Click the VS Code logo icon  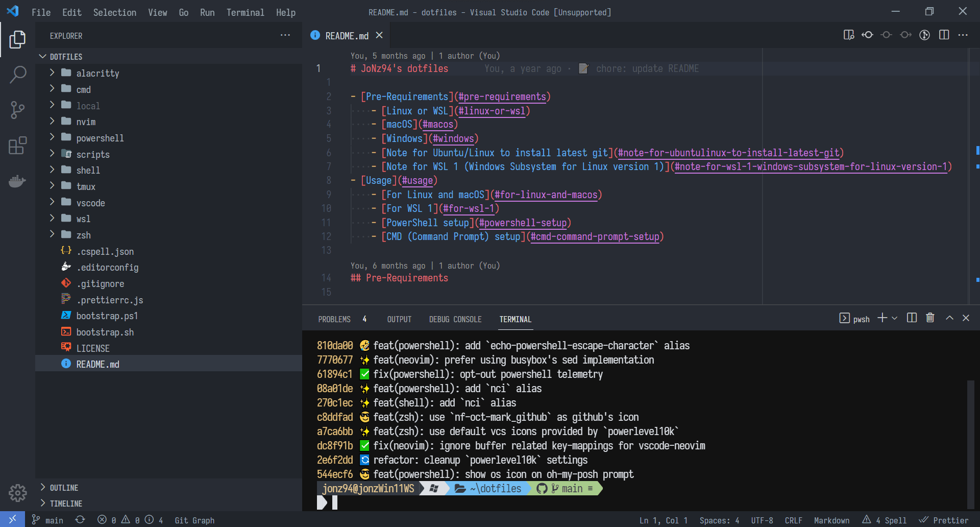(13, 11)
